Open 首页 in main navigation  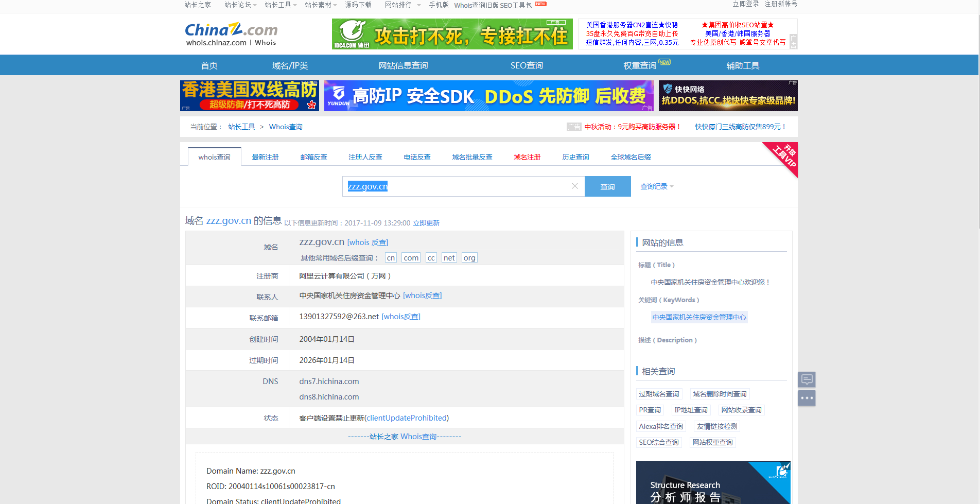click(209, 65)
